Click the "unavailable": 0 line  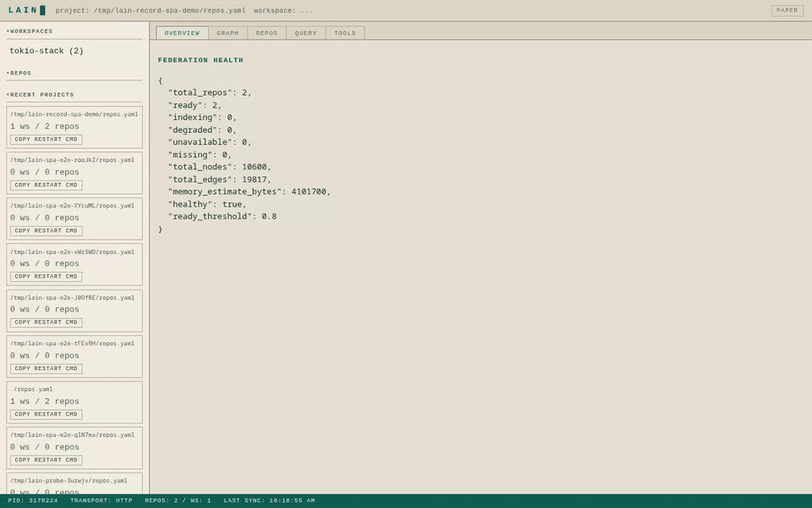[210, 142]
